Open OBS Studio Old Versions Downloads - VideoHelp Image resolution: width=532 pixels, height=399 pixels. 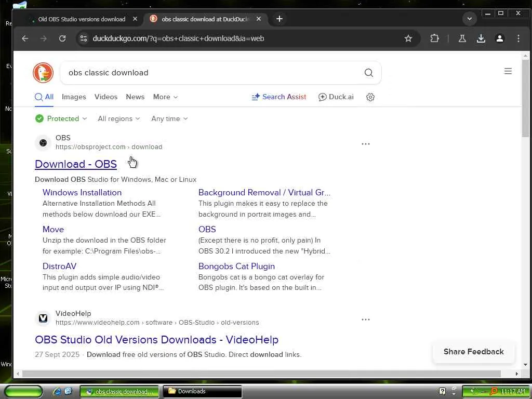[157, 340]
